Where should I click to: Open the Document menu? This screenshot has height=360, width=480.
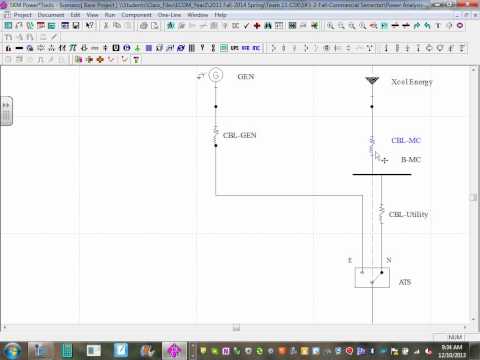point(51,15)
